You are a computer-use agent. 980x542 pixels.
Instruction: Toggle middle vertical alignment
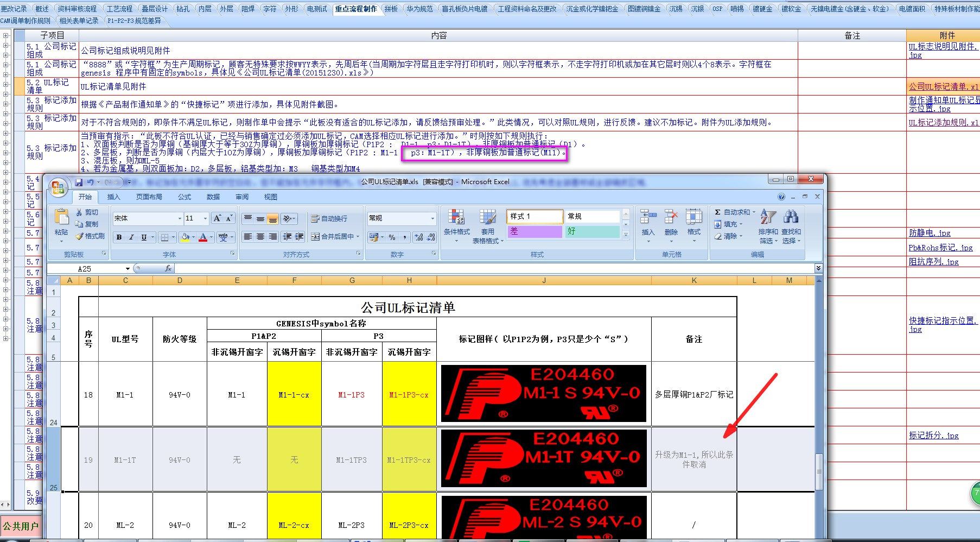[260, 218]
